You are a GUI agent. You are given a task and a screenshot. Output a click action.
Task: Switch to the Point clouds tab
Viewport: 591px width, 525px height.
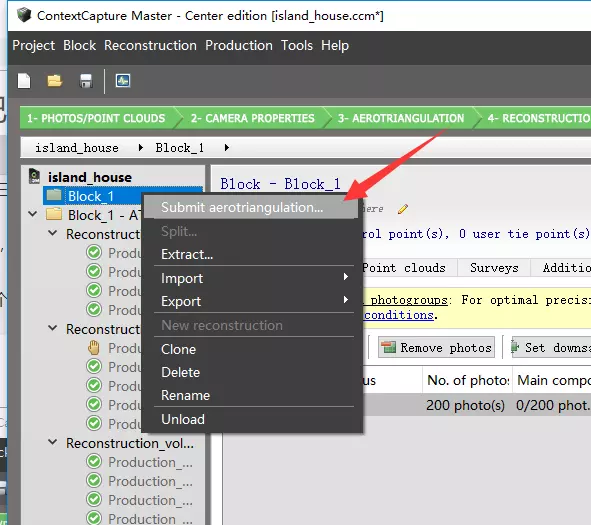[x=403, y=268]
